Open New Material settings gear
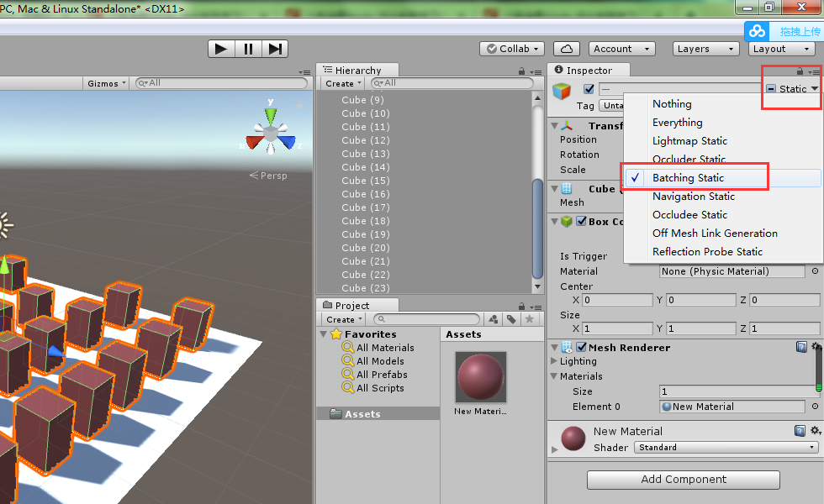Image resolution: width=824 pixels, height=504 pixels. click(816, 430)
